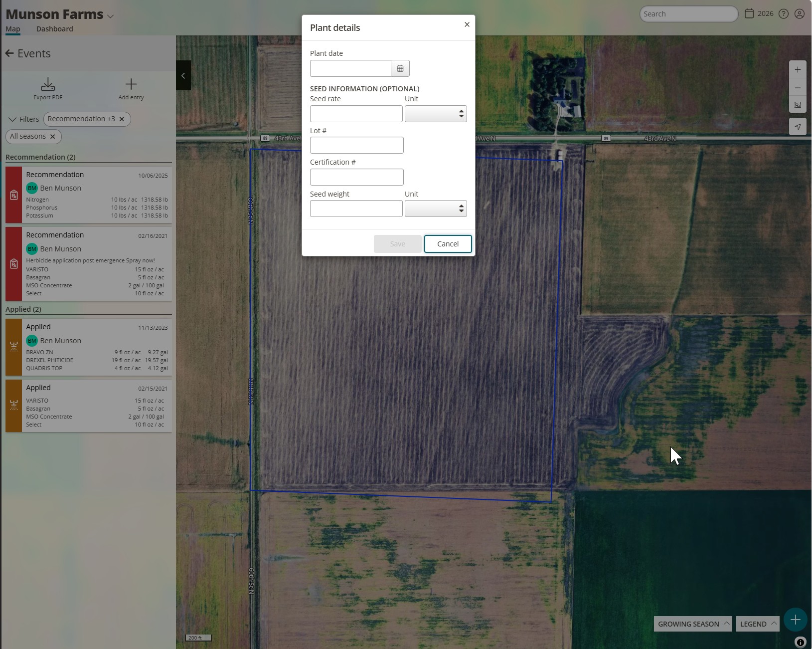
Task: Click Add entry plus icon
Action: click(131, 84)
